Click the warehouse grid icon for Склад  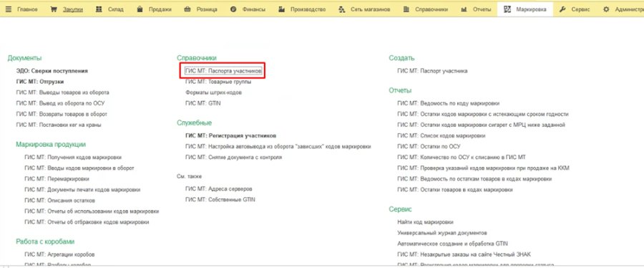[x=99, y=9]
